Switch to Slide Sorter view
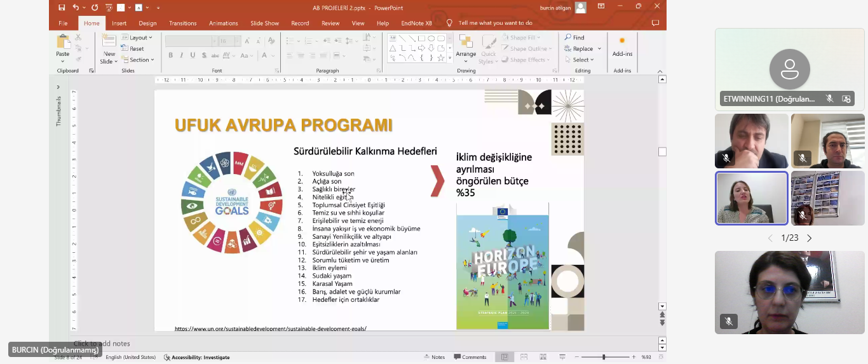 click(524, 357)
